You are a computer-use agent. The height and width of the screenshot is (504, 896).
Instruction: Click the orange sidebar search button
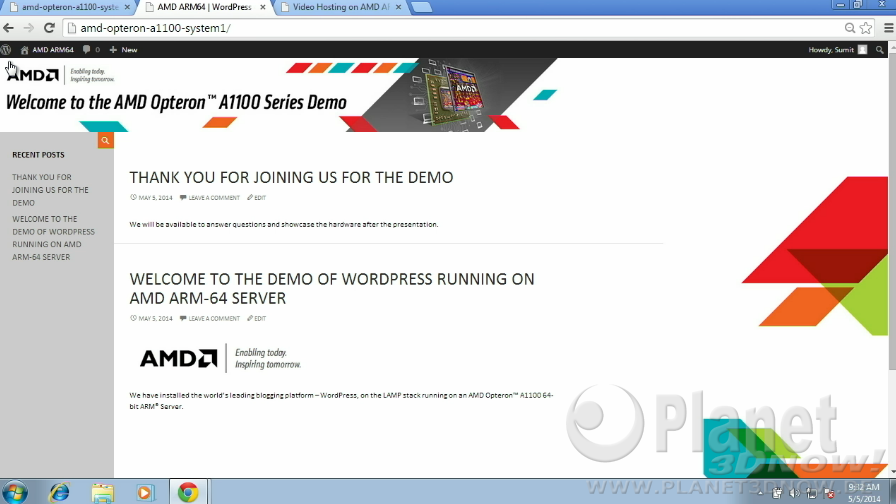point(105,140)
